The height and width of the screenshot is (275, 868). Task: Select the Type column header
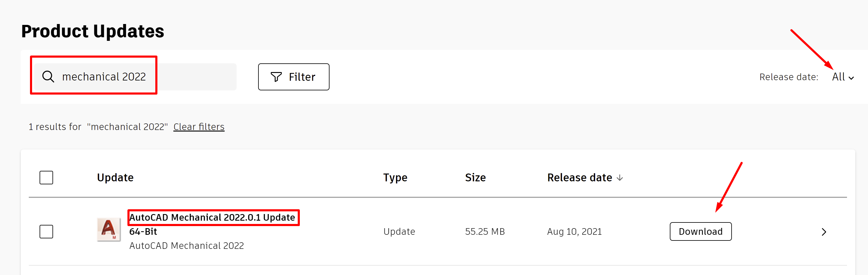coord(395,177)
